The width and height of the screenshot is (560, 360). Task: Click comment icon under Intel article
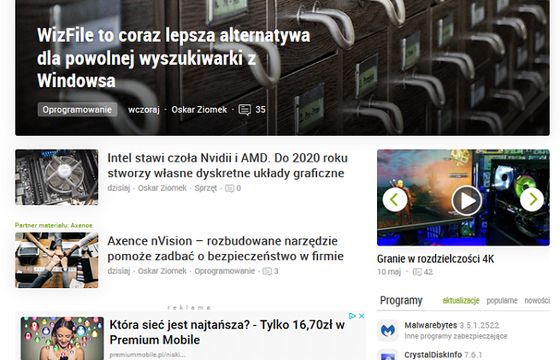pyautogui.click(x=229, y=188)
